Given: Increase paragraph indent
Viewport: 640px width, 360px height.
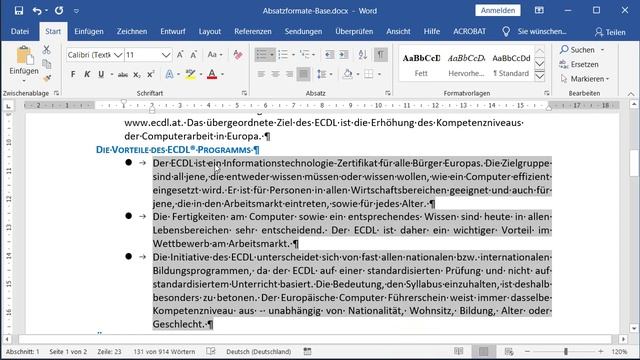Looking at the screenshot, I should tap(344, 54).
